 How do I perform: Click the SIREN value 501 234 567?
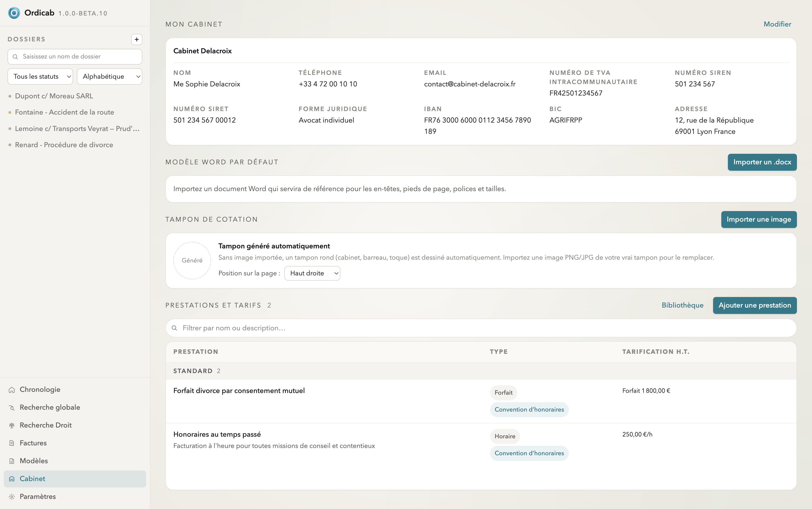click(x=695, y=84)
